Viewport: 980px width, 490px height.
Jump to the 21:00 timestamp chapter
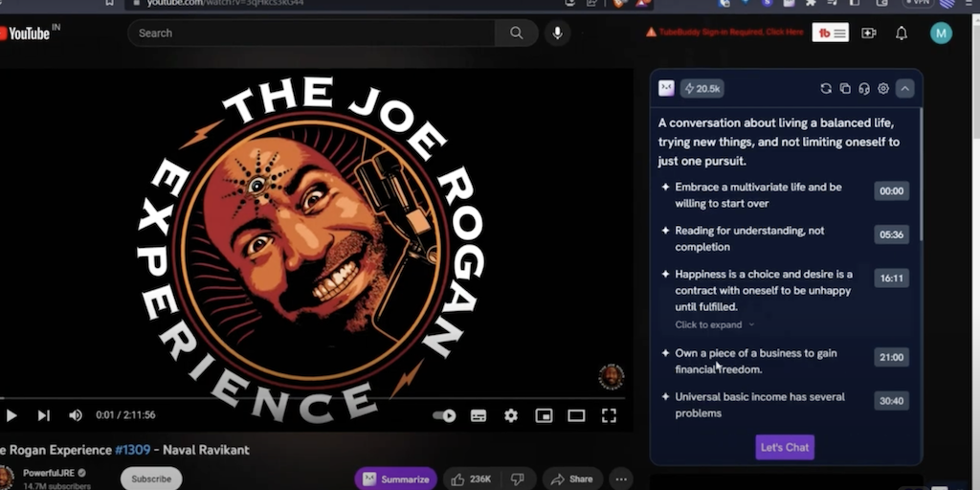tap(891, 357)
